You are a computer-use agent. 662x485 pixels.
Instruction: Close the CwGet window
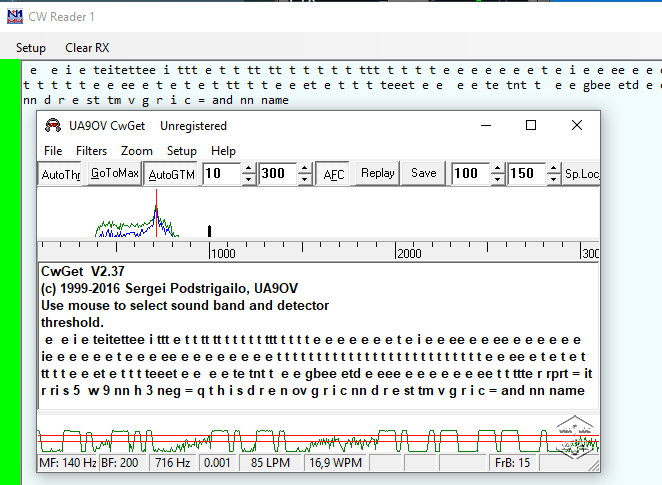pos(577,125)
